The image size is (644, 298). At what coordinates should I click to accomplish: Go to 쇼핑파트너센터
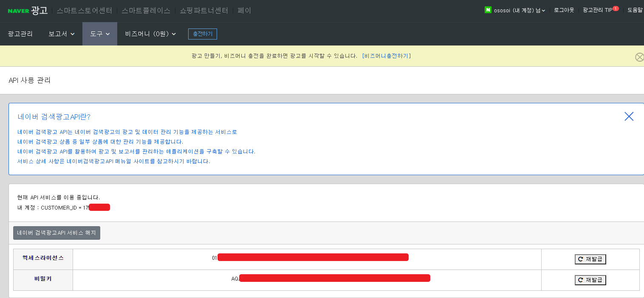204,10
